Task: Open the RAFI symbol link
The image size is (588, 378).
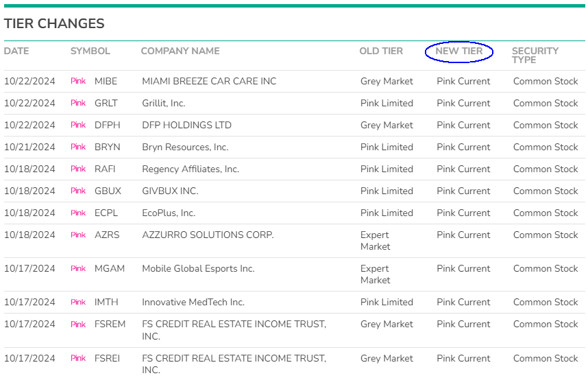Action: coord(105,169)
